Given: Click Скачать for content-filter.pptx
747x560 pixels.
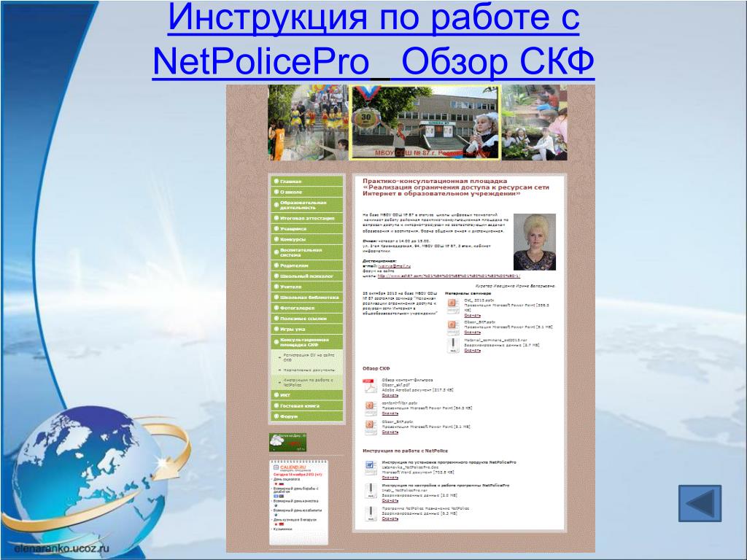Looking at the screenshot, I should (390, 413).
